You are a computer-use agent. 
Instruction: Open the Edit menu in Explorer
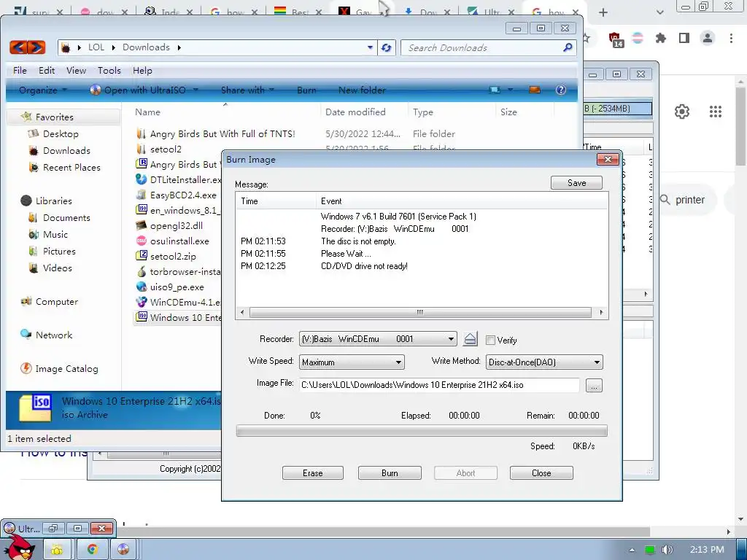coord(47,71)
